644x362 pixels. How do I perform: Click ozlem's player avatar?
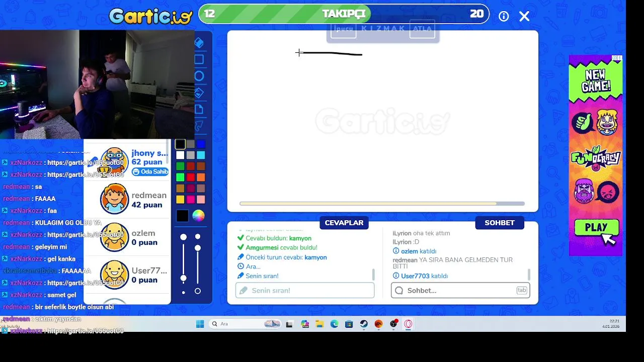pos(114,237)
